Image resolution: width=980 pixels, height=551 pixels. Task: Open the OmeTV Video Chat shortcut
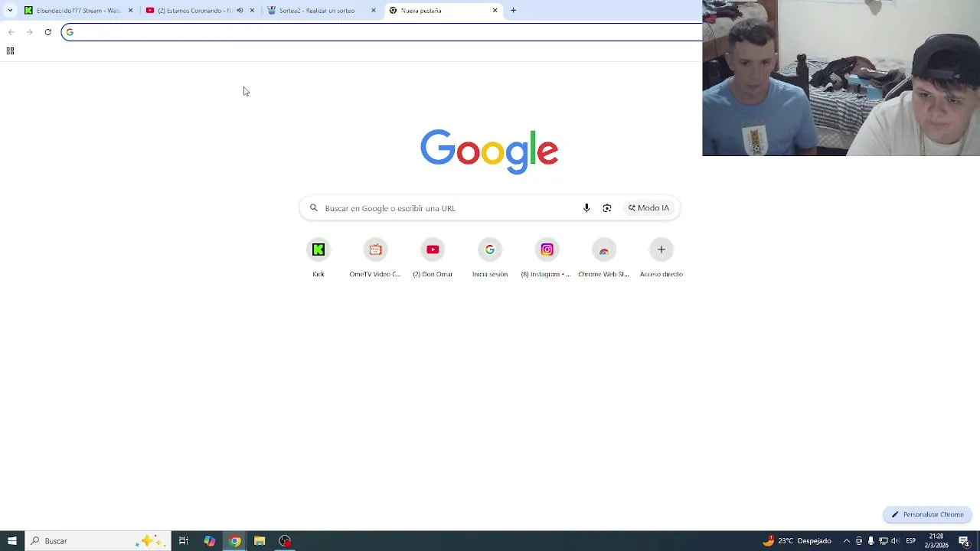[375, 258]
